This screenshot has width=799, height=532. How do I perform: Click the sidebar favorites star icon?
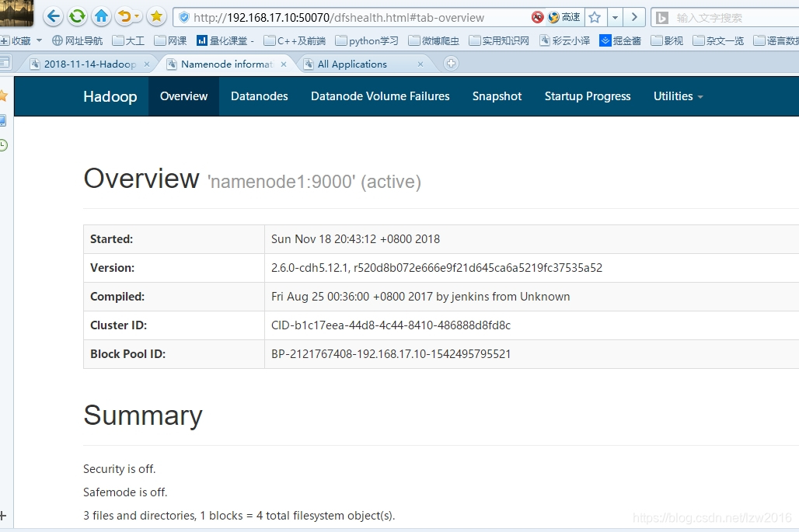pyautogui.click(x=3, y=96)
